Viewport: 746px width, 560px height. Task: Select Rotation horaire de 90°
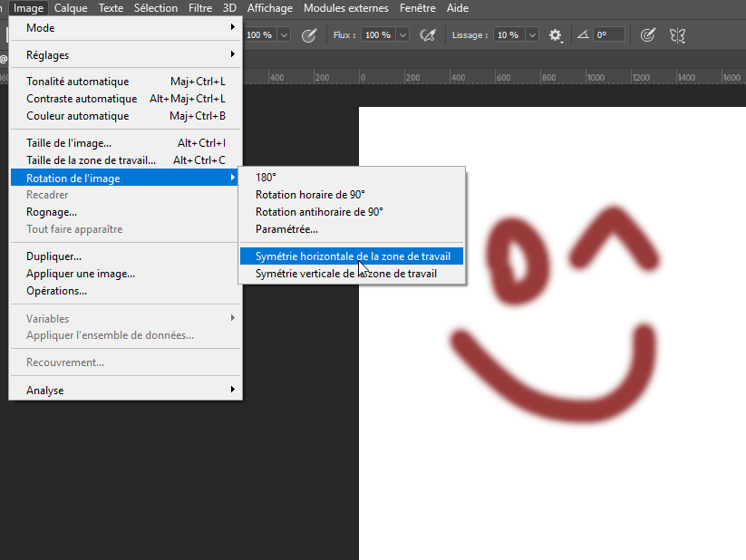click(x=310, y=195)
